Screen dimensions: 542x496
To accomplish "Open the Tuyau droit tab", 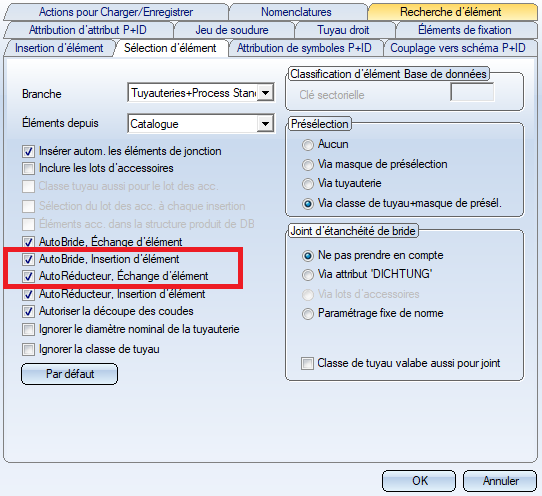I will pyautogui.click(x=343, y=30).
